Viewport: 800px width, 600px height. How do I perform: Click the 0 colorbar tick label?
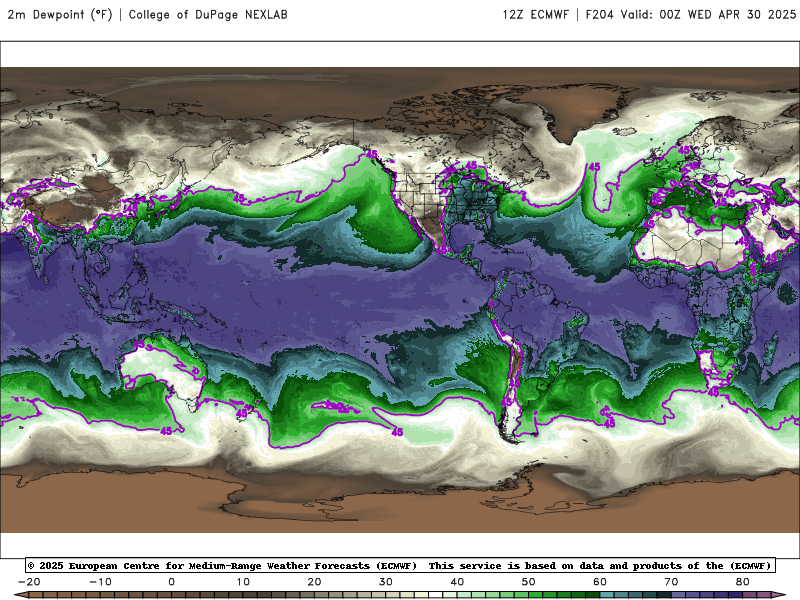pos(171,582)
